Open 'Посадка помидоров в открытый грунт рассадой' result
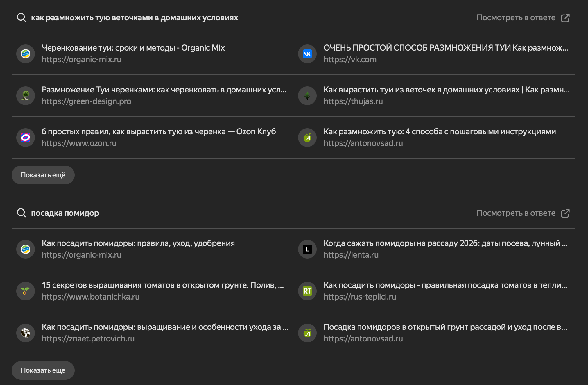The height and width of the screenshot is (385, 588). pyautogui.click(x=445, y=327)
